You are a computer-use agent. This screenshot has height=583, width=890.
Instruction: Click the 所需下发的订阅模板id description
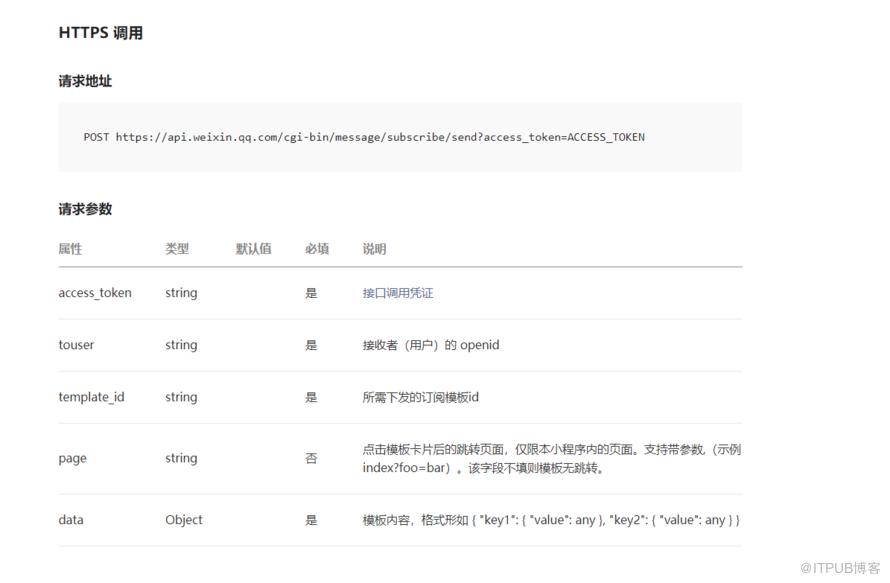(x=421, y=397)
